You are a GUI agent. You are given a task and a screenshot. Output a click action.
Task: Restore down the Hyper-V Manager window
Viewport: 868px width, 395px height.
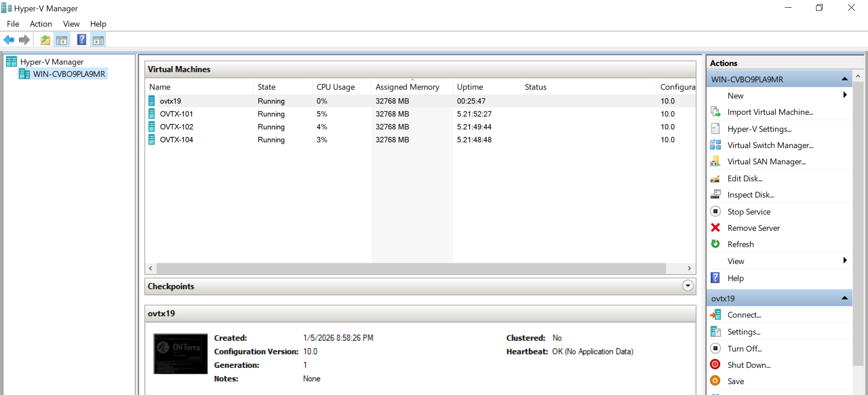coord(819,8)
